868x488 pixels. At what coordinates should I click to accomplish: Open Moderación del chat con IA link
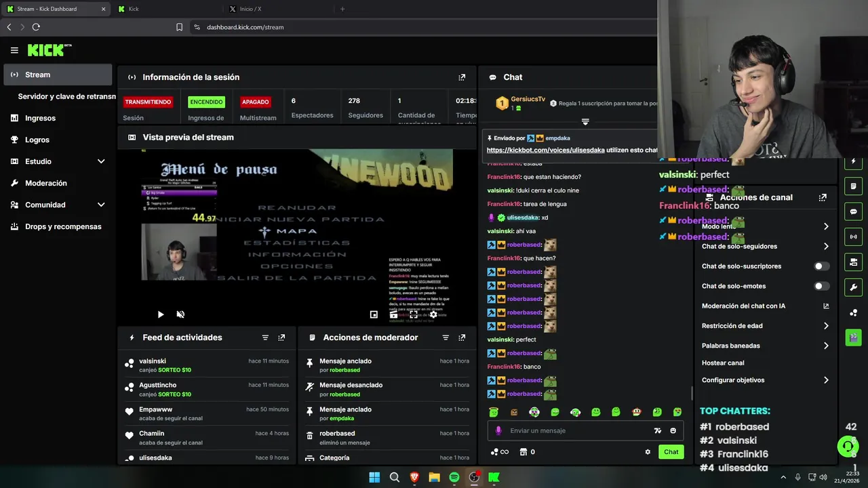[765, 306]
